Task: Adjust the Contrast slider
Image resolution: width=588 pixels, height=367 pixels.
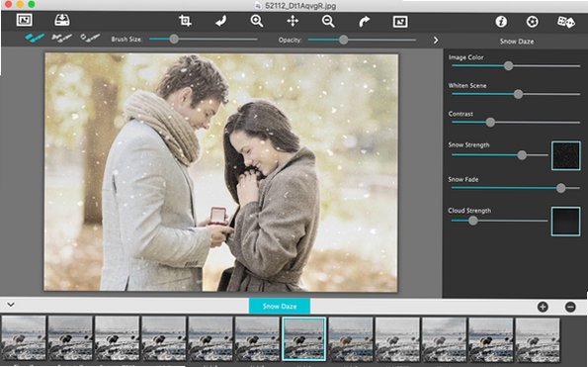Action: click(x=516, y=123)
